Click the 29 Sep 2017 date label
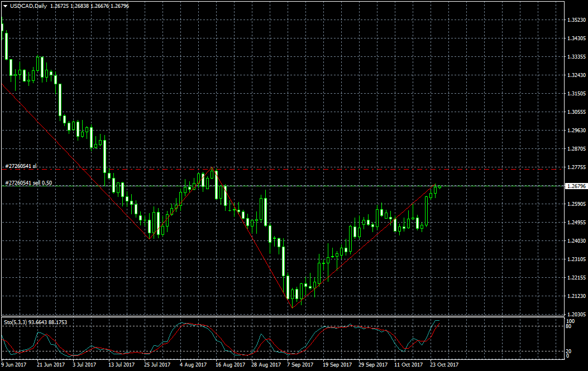The image size is (588, 371). [373, 365]
